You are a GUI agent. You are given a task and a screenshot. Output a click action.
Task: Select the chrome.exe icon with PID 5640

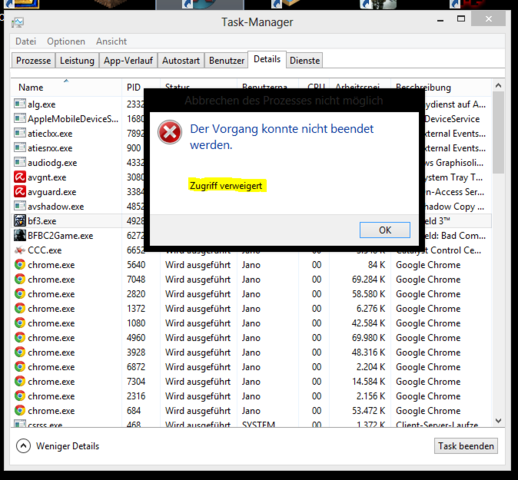[x=20, y=264]
